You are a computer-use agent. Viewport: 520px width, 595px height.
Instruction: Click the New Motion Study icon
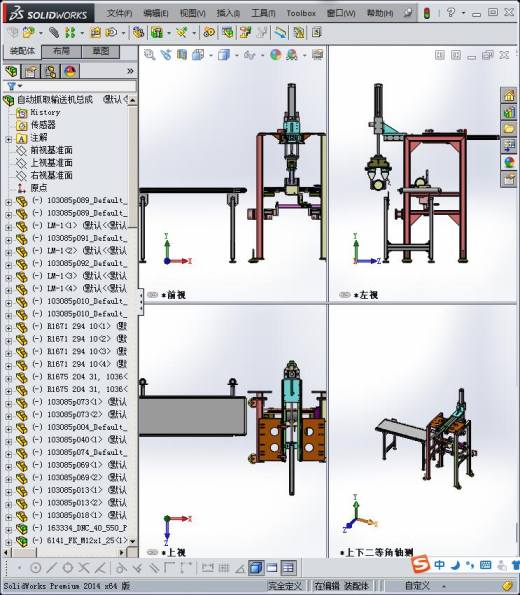click(209, 33)
